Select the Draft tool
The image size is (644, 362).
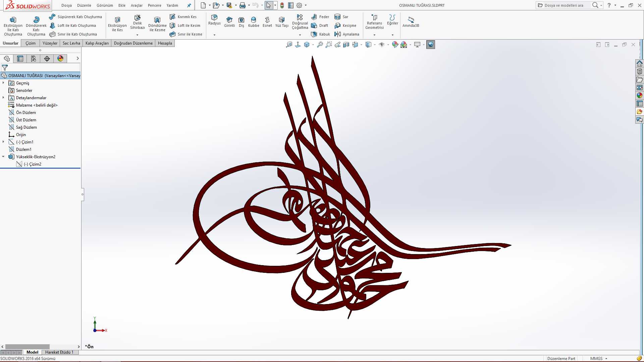coord(319,25)
